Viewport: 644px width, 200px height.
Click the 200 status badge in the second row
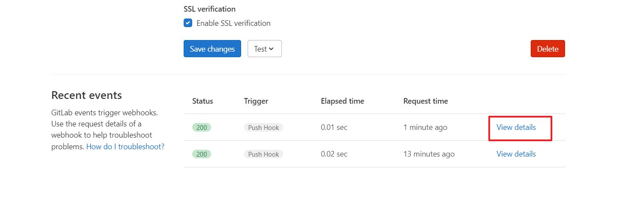click(202, 154)
